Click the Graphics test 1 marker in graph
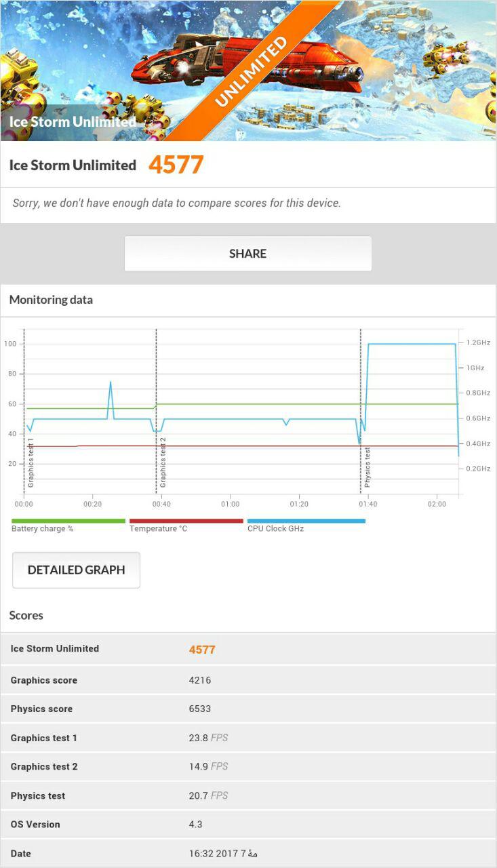Image resolution: width=497 pixels, height=868 pixels. (x=31, y=463)
